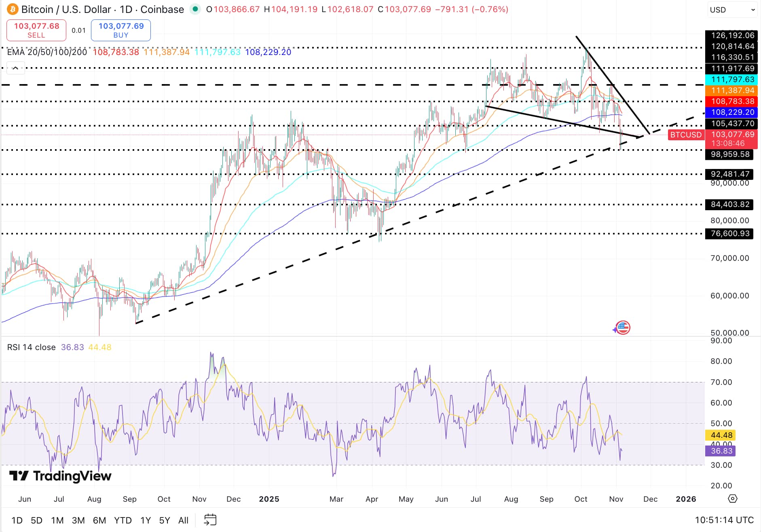Click the TradingView logo
The width and height of the screenshot is (761, 532).
coord(59,477)
